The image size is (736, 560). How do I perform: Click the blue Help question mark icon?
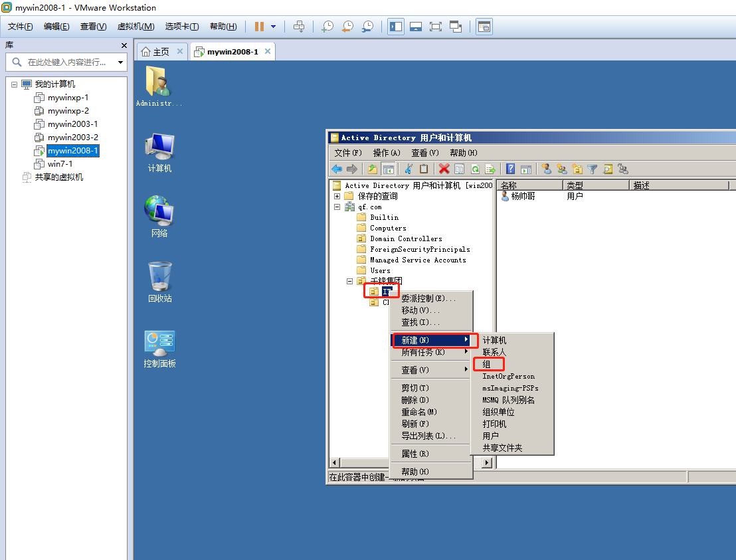511,169
